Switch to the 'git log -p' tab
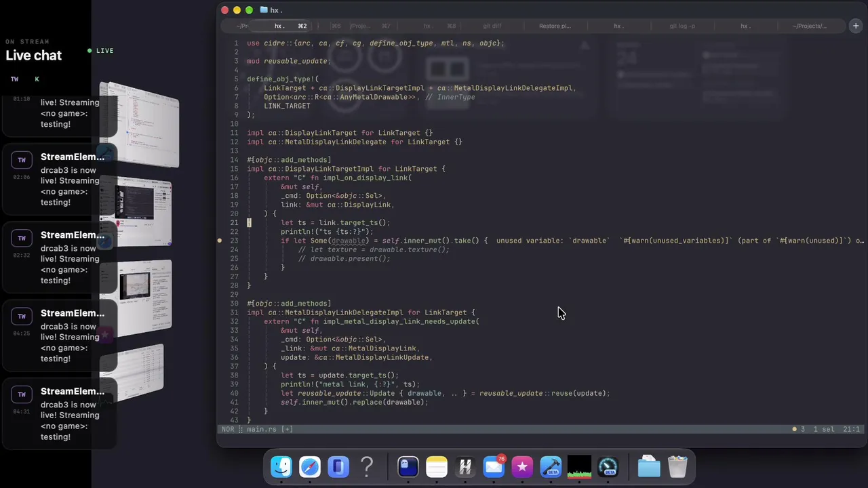Image resolution: width=868 pixels, height=488 pixels. (682, 26)
